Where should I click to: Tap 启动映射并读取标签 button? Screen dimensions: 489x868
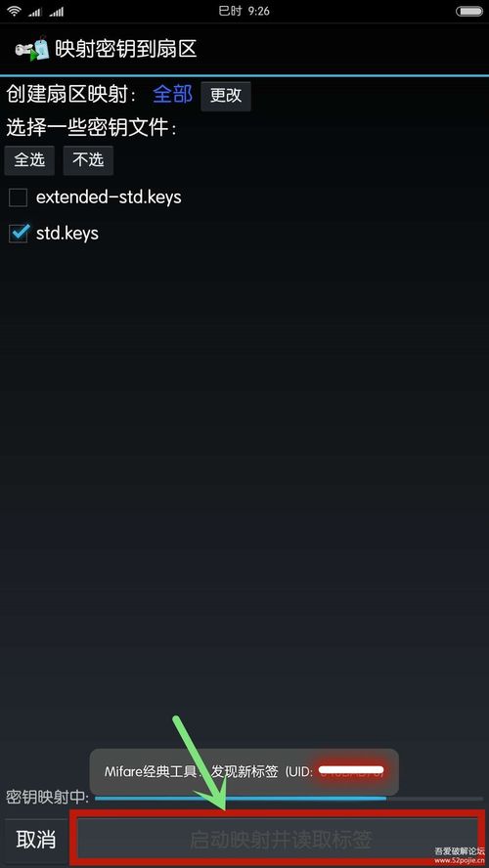pyautogui.click(x=281, y=840)
